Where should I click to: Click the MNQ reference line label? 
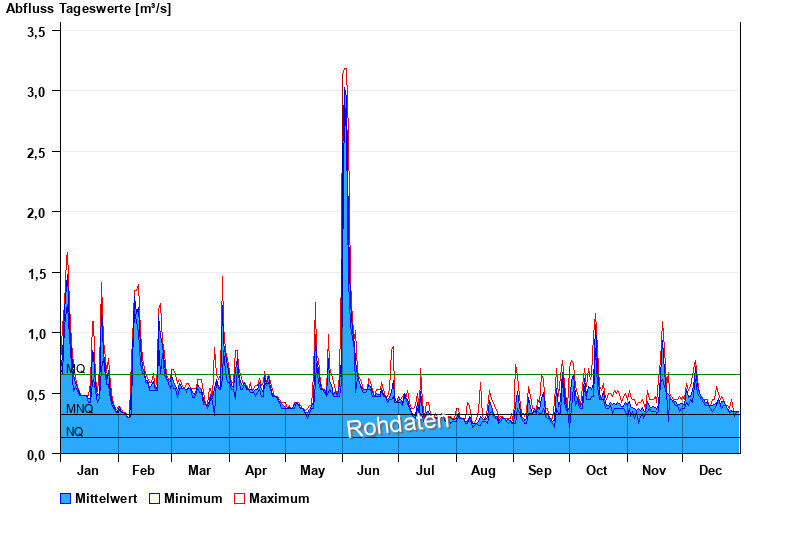click(x=79, y=409)
